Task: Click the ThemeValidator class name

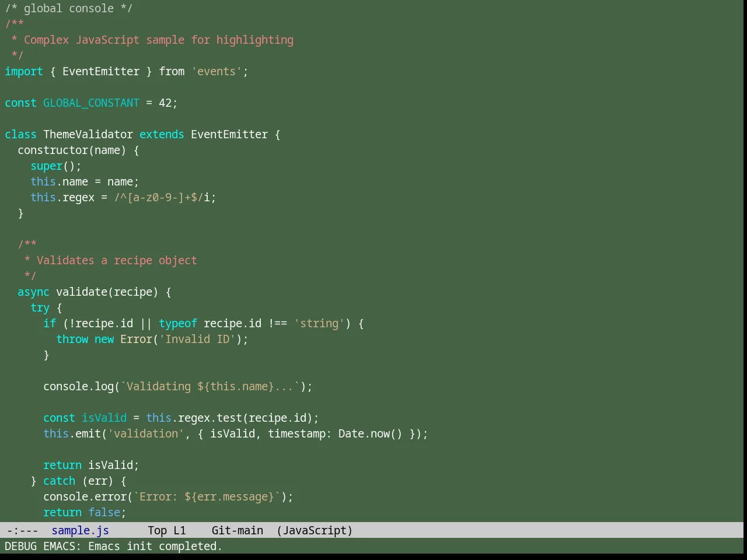Action: click(x=88, y=134)
